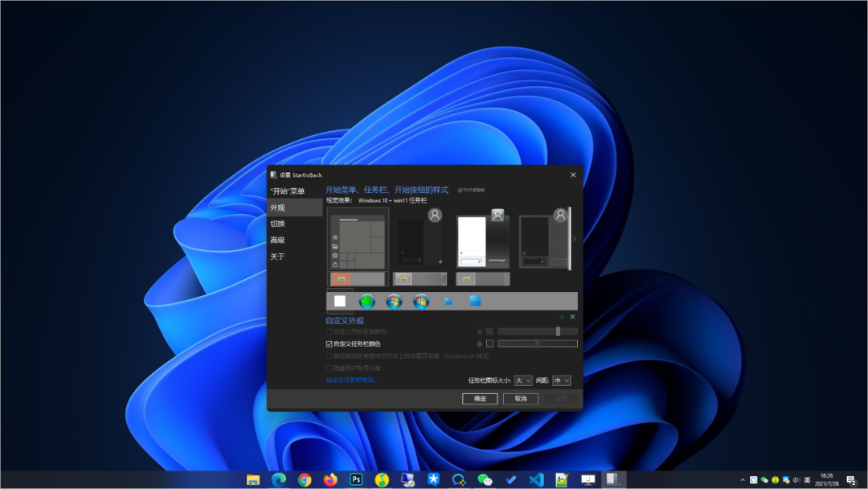This screenshot has width=868, height=489.
Task: Click the 确定 button
Action: pos(480,399)
